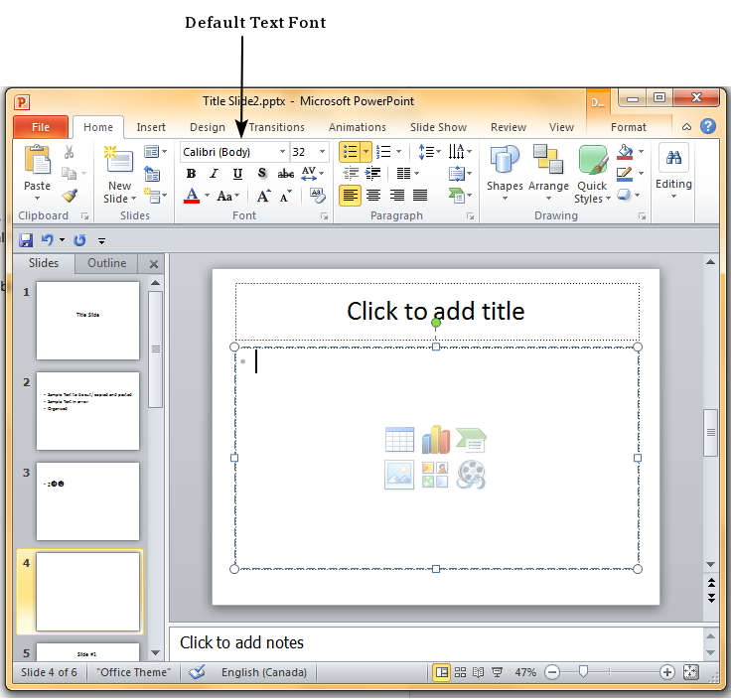Apply the red font color button
The image size is (731, 700).
tap(192, 196)
